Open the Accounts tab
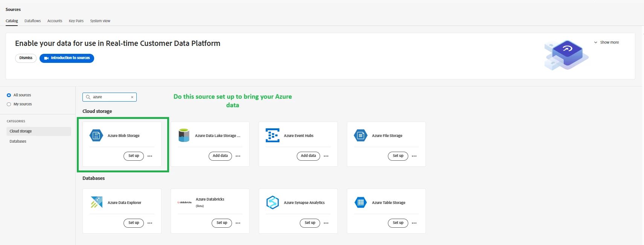Image resolution: width=644 pixels, height=245 pixels. (x=55, y=21)
